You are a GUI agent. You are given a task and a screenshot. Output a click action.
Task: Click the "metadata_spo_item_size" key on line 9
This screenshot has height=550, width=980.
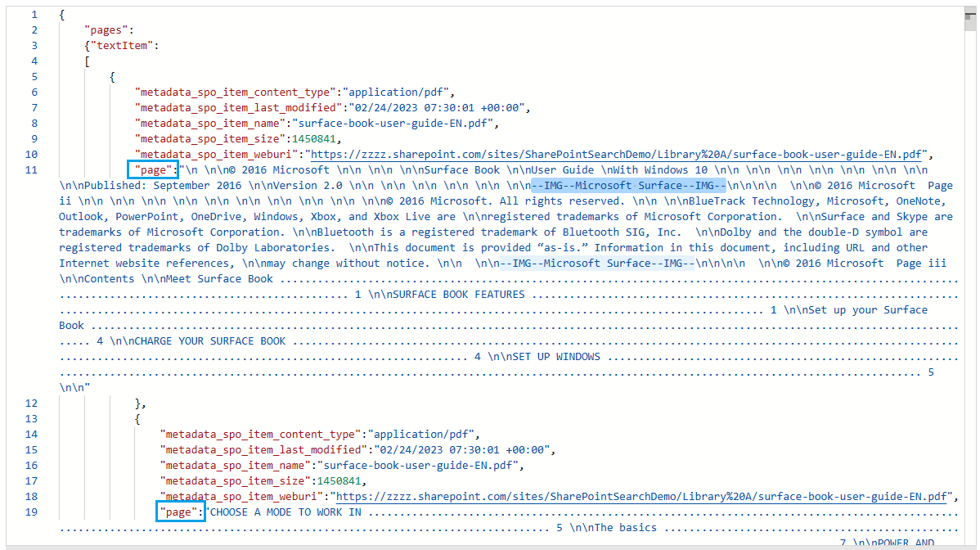[210, 139]
